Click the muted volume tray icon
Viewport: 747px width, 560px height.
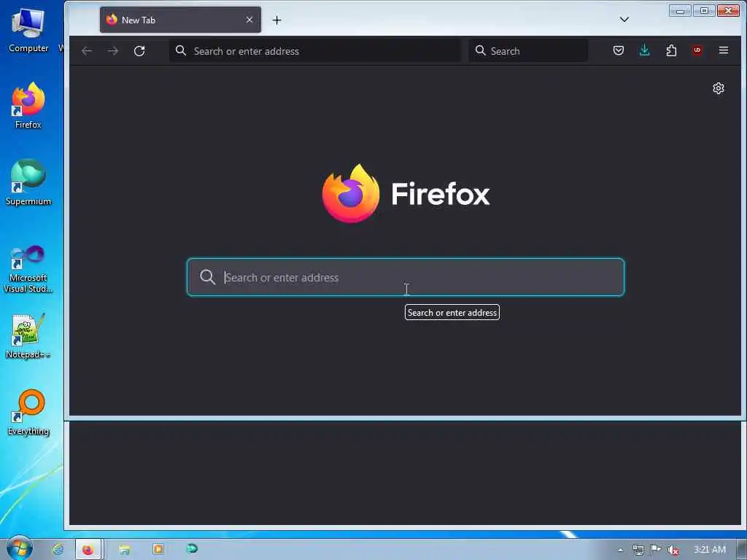(673, 550)
